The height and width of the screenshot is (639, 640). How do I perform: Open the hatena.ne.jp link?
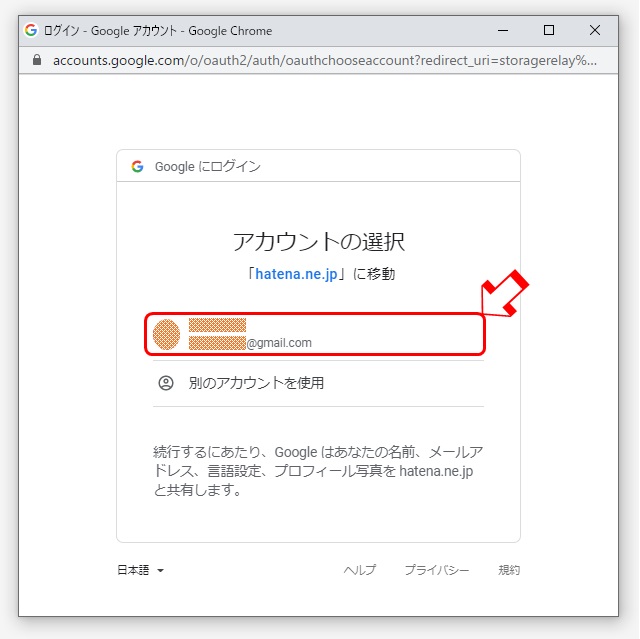coord(296,274)
